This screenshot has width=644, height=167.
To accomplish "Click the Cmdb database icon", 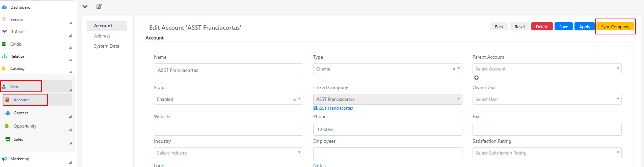I will coord(4,44).
